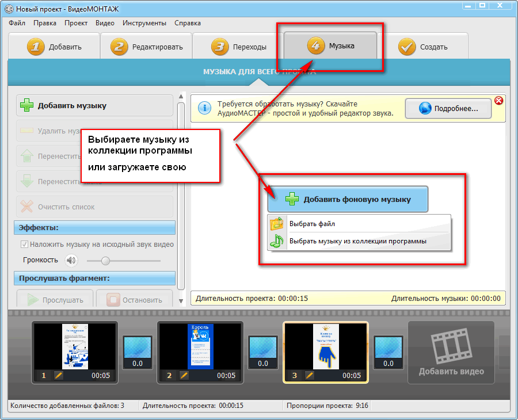Click the application icon in the title bar

(x=9, y=9)
